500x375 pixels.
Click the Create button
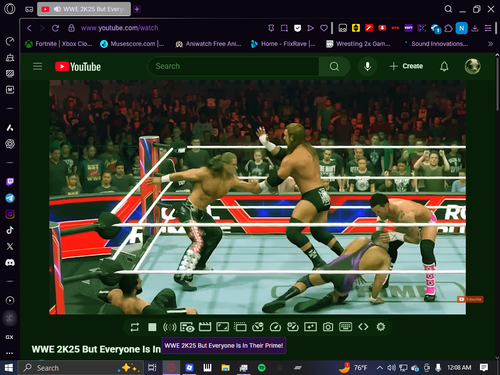click(x=406, y=66)
